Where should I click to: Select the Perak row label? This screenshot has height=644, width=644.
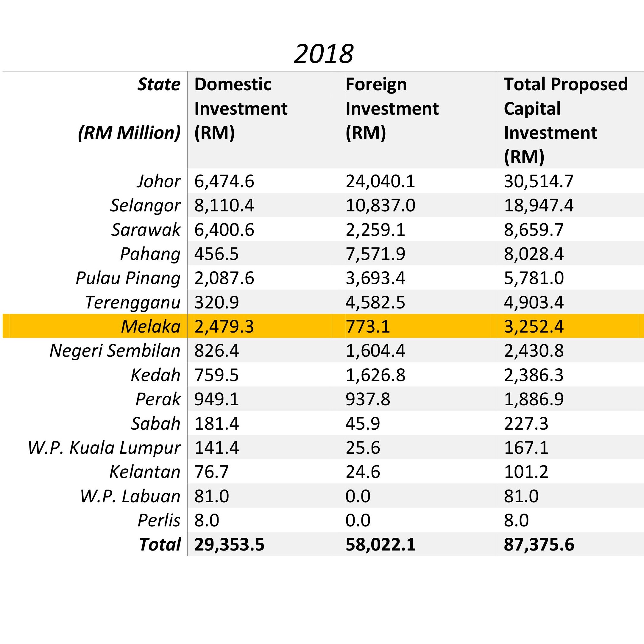coord(158,399)
